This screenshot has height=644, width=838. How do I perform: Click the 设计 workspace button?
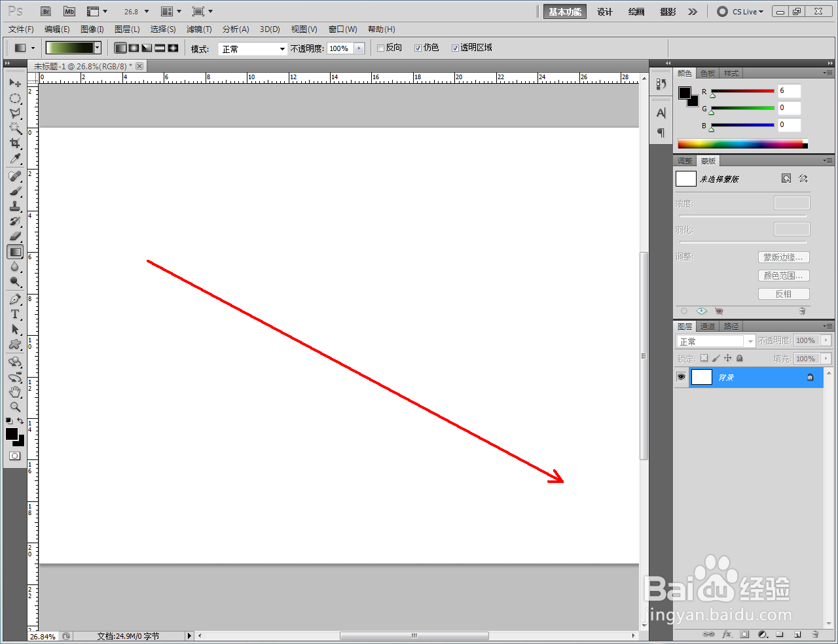(x=605, y=12)
